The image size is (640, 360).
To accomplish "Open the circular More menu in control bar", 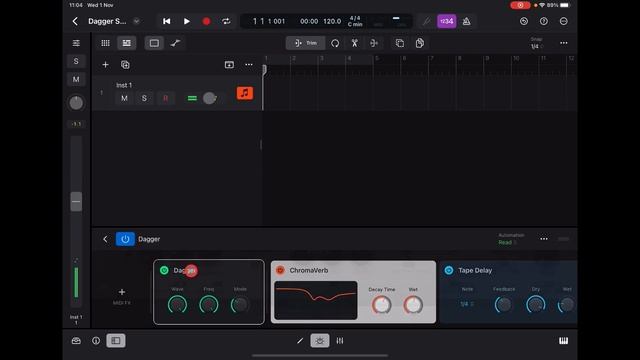I will coord(564,21).
